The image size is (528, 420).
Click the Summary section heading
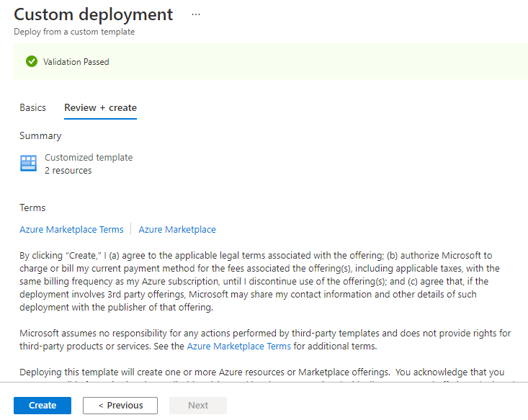[40, 135]
